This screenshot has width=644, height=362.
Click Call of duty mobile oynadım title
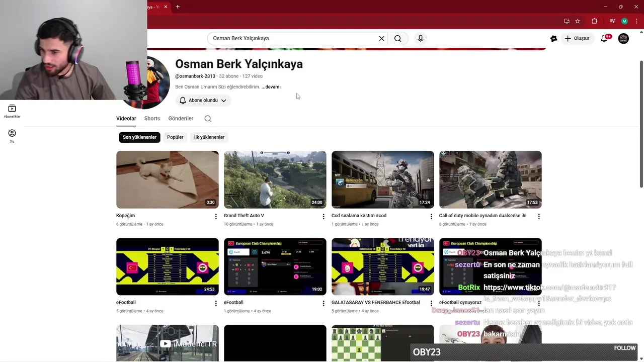pyautogui.click(x=483, y=216)
